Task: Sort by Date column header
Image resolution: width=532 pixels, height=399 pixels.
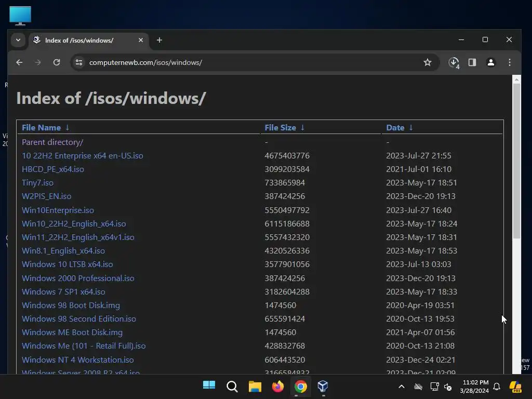Action: point(395,128)
